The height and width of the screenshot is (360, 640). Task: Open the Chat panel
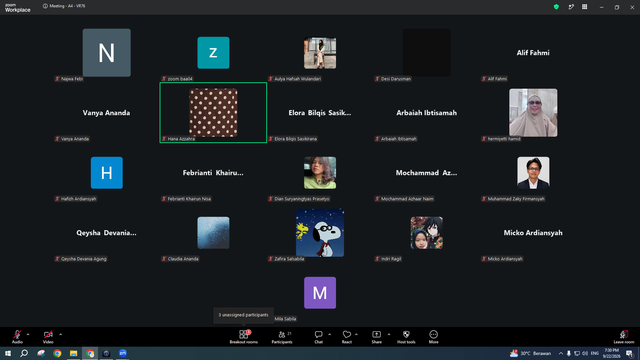tap(318, 337)
